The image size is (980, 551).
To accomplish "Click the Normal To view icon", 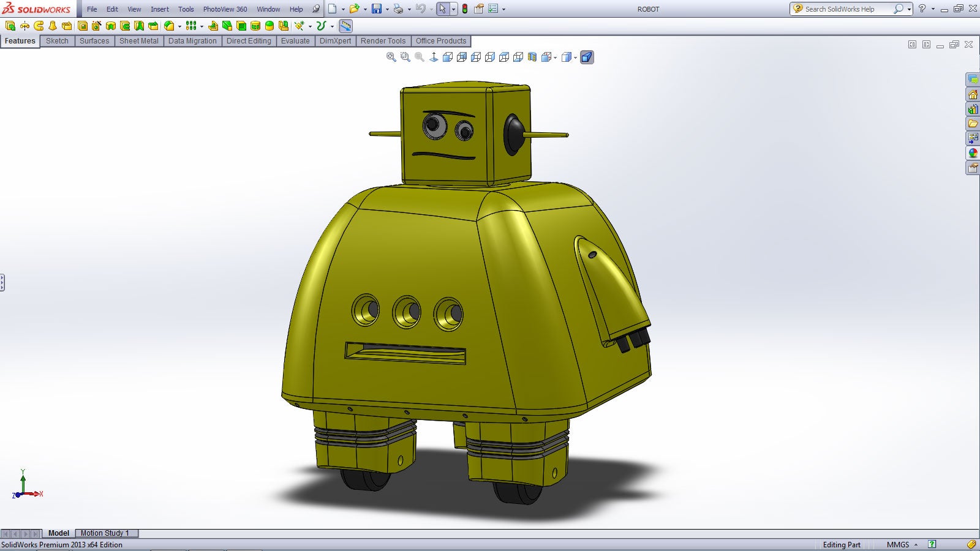I will click(x=434, y=57).
